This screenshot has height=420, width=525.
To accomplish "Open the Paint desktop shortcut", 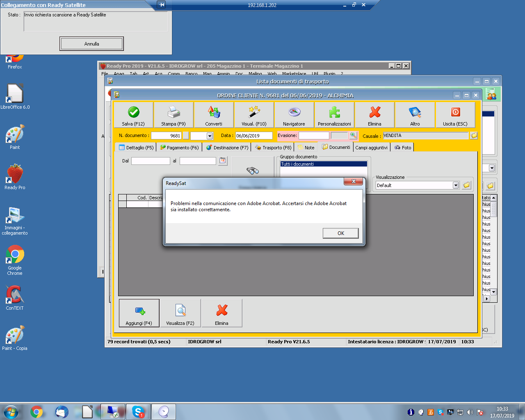I will 15,137.
